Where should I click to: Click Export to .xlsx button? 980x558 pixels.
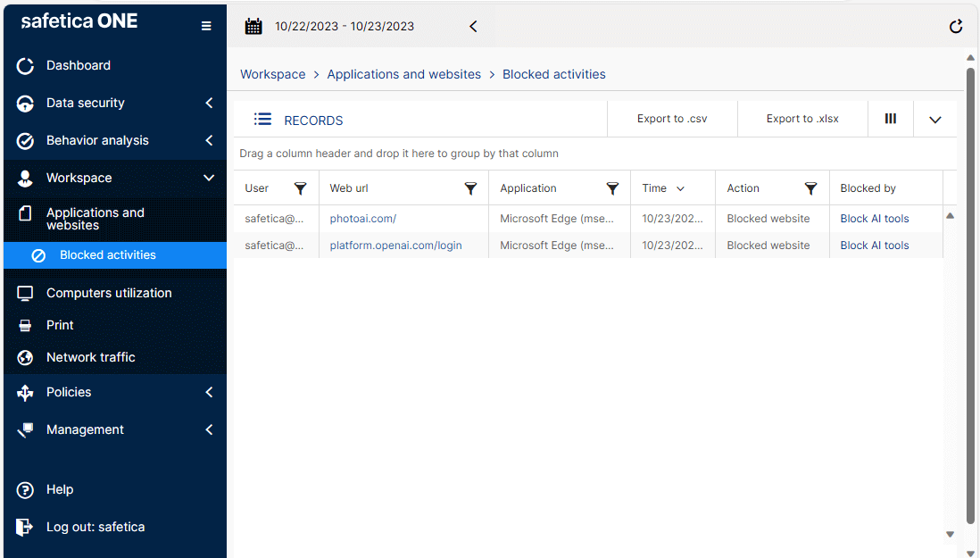pos(802,119)
